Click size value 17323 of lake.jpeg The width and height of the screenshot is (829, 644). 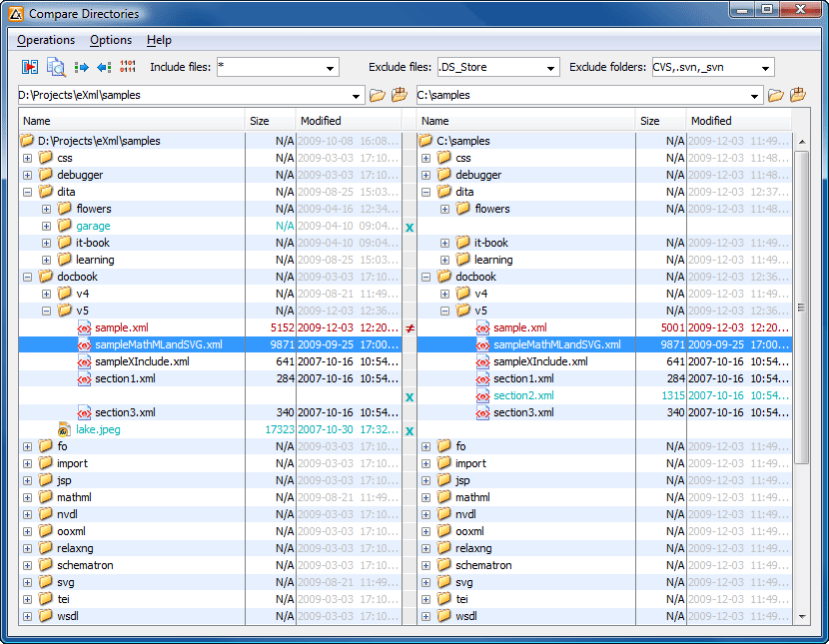(x=279, y=429)
